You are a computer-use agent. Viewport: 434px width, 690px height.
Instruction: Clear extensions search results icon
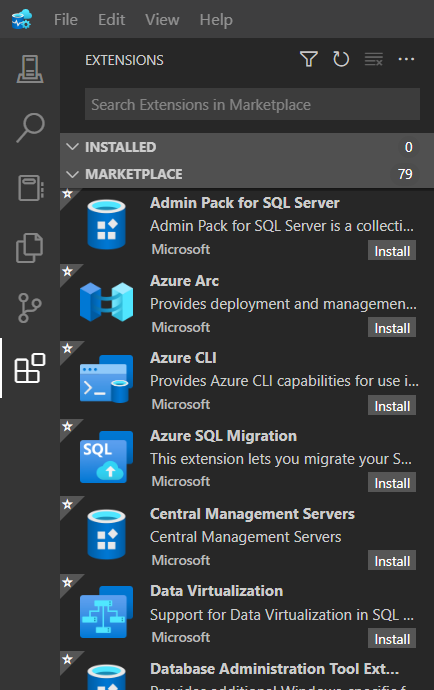click(x=373, y=59)
